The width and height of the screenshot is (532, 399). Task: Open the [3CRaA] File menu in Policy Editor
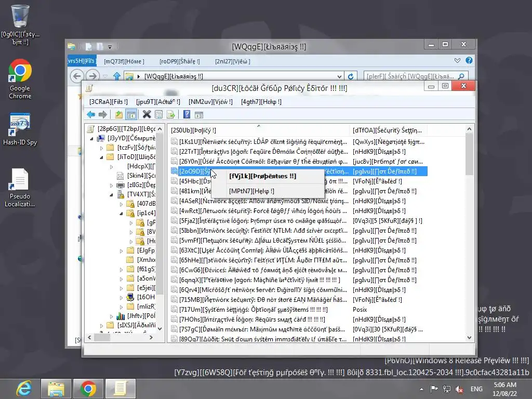pos(109,102)
